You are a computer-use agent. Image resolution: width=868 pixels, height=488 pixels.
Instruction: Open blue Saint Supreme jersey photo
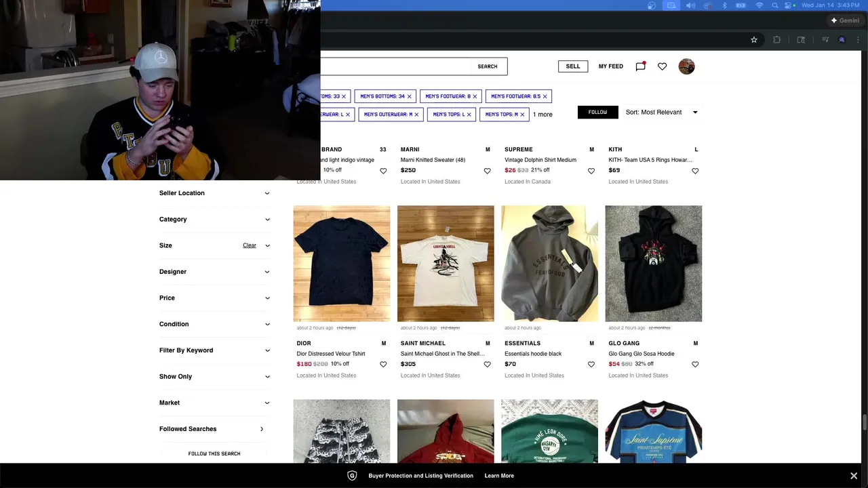coord(654,431)
